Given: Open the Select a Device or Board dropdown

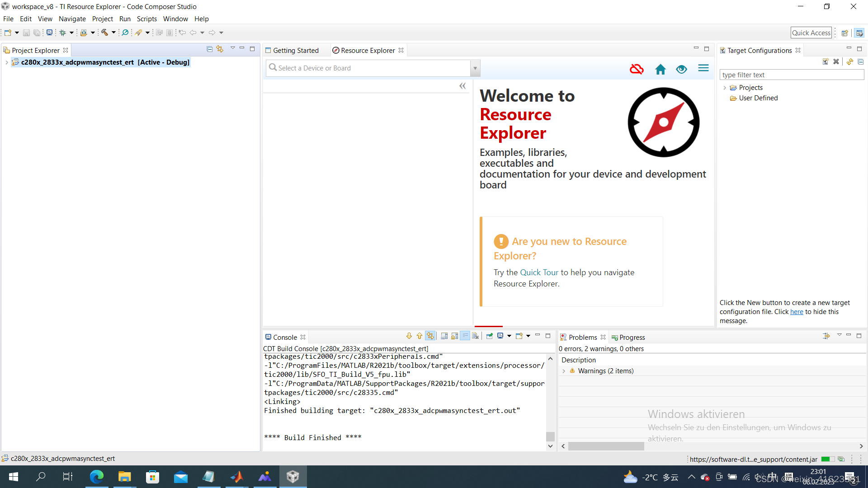Looking at the screenshot, I should click(x=475, y=68).
